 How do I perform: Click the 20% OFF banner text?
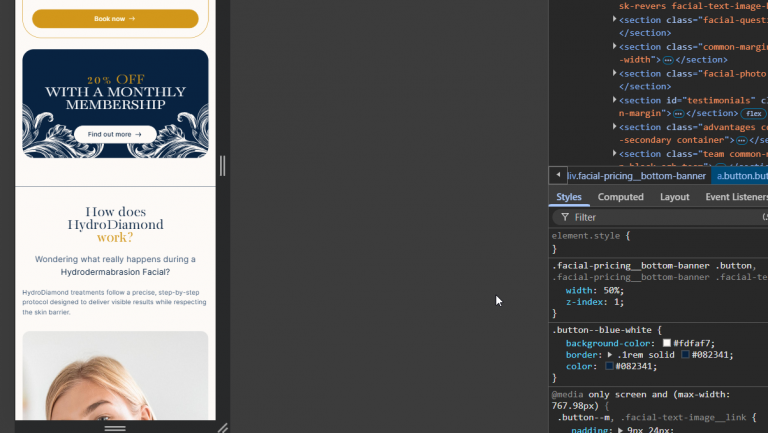[x=116, y=79]
